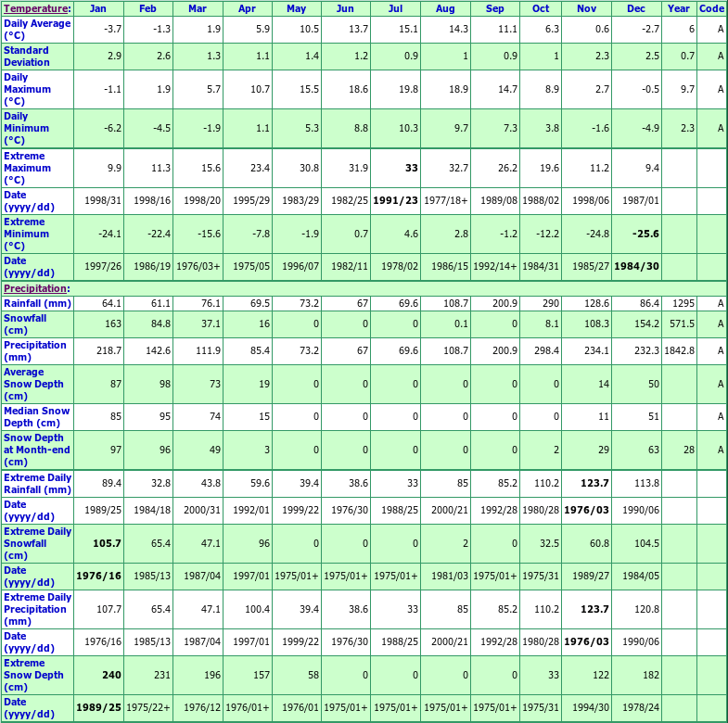Click the Extreme Maximum (°C) row label
This screenshot has width=728, height=723.
28,168
